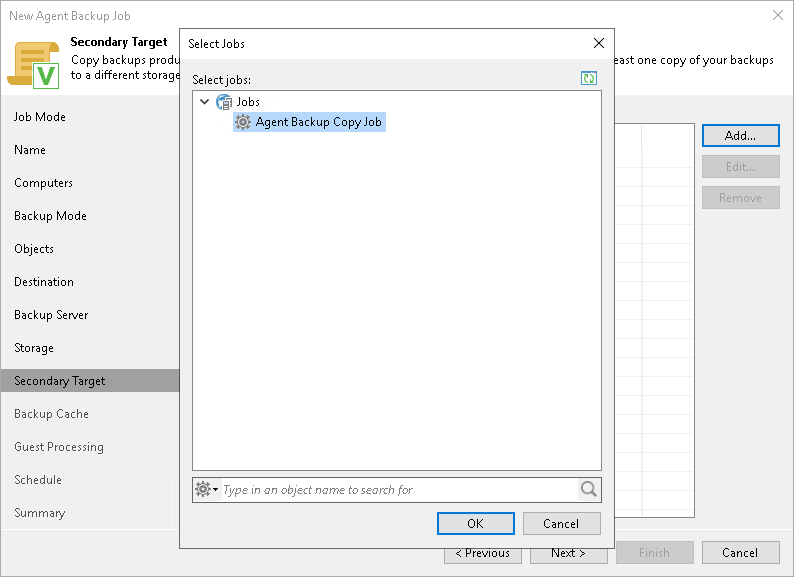Click the Add... button in the wizard
Screen dimensions: 794x577
(740, 135)
